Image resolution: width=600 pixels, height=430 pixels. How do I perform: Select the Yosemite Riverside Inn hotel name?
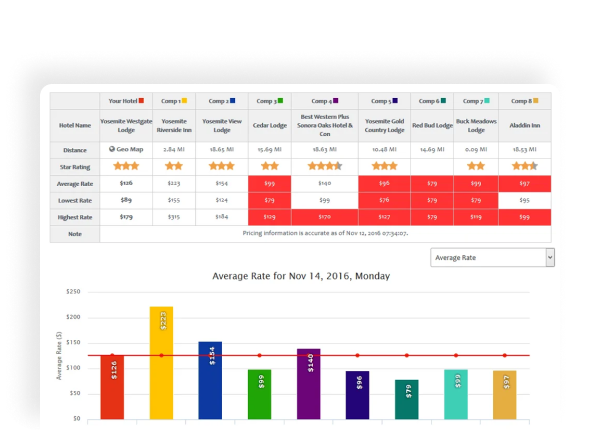[174, 125]
